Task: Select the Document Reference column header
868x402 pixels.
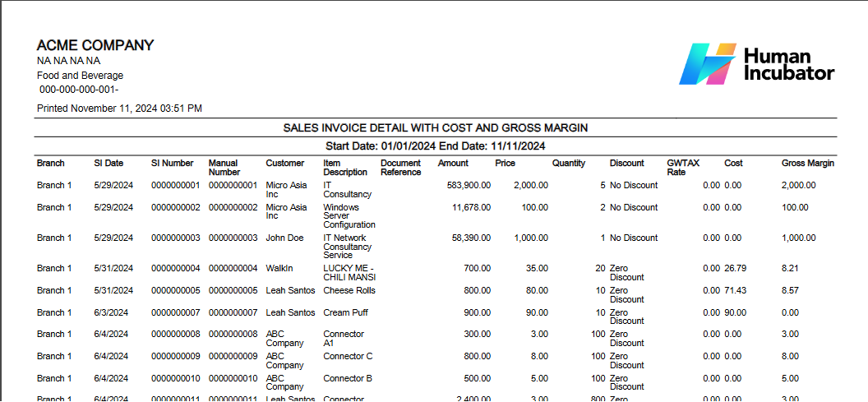Action: (400, 168)
